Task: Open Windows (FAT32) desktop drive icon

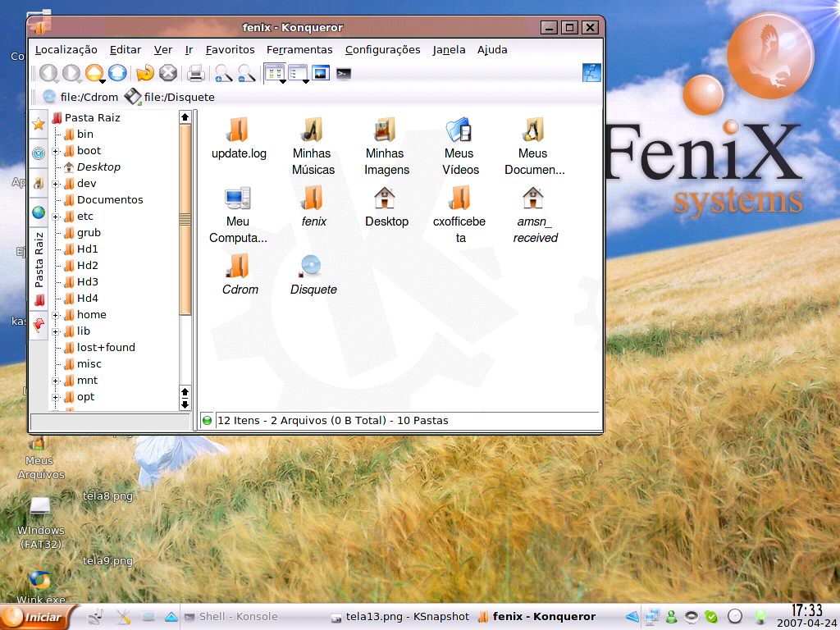Action: [x=41, y=523]
